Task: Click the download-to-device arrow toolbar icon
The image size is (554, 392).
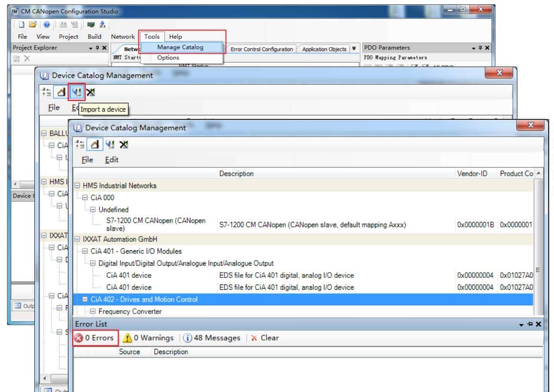Action: click(102, 25)
